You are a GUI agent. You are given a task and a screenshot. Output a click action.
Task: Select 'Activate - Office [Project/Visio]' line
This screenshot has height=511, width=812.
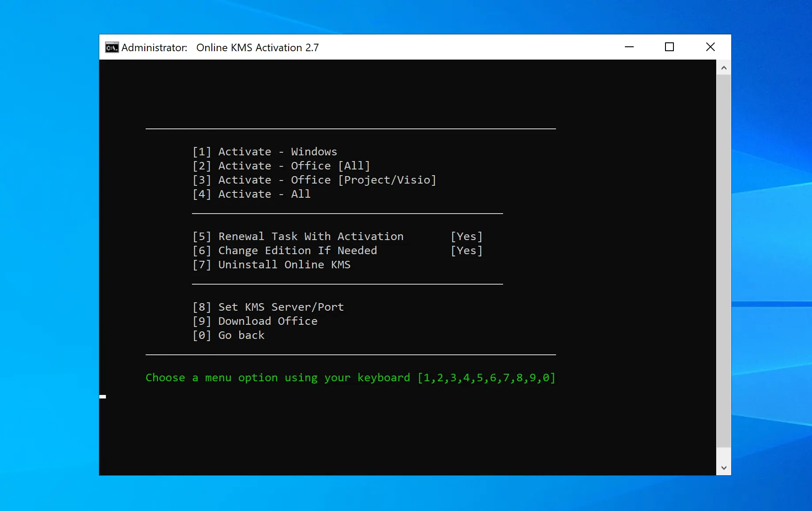[x=314, y=180]
